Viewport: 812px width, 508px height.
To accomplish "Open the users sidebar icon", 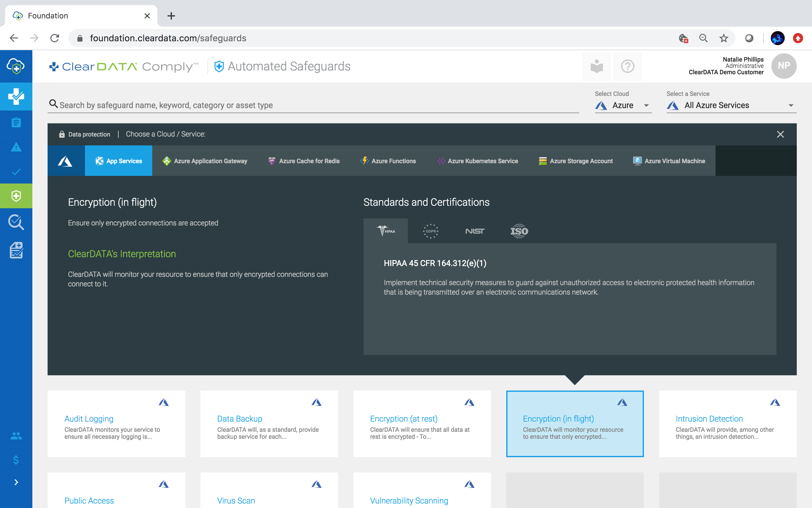I will pyautogui.click(x=16, y=436).
